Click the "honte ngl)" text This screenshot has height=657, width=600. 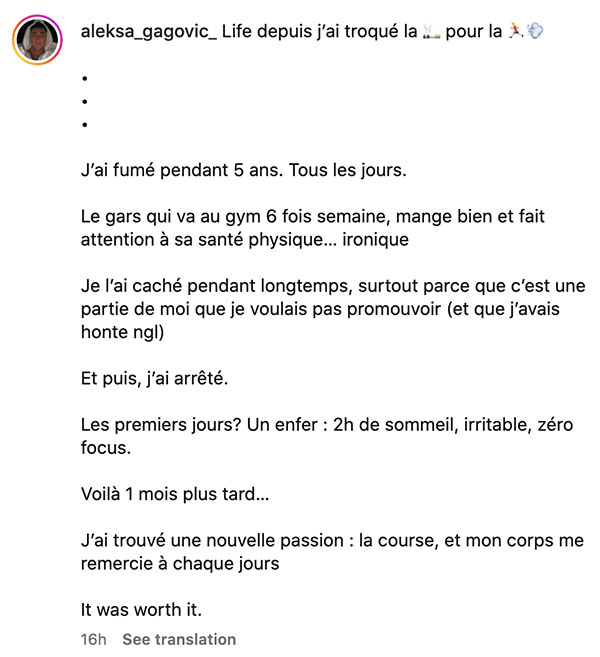(x=122, y=332)
